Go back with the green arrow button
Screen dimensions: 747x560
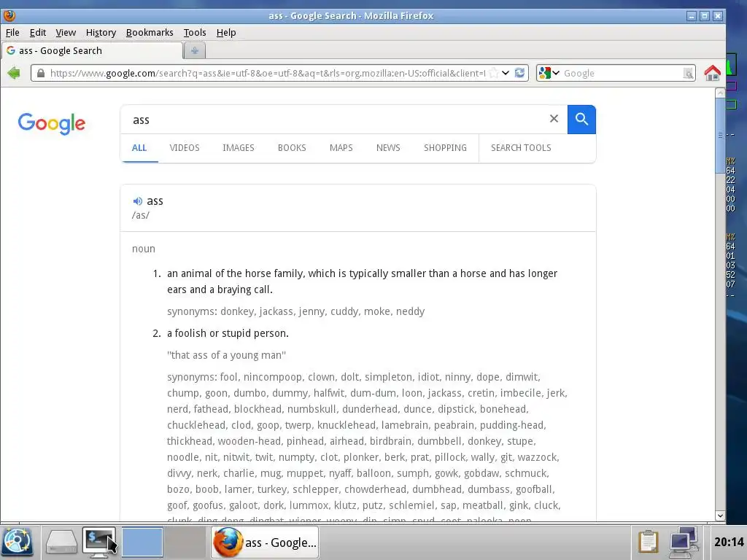tap(14, 73)
